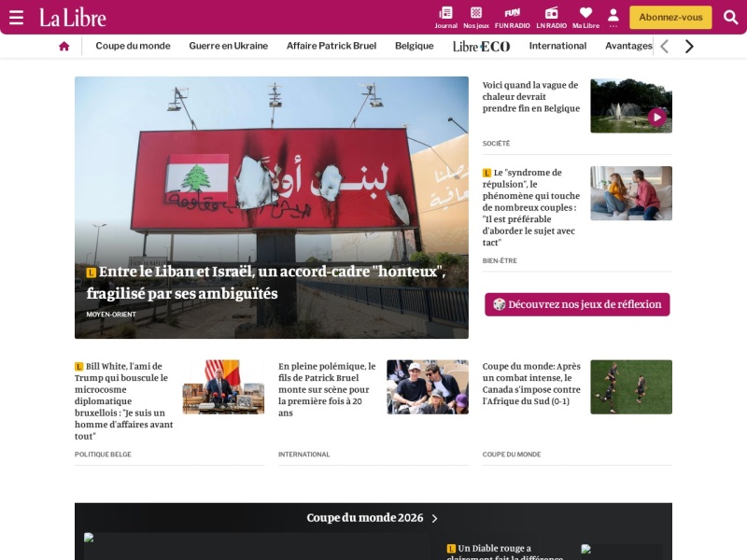Open FUN RADIO icon
The image size is (747, 560).
tap(512, 18)
